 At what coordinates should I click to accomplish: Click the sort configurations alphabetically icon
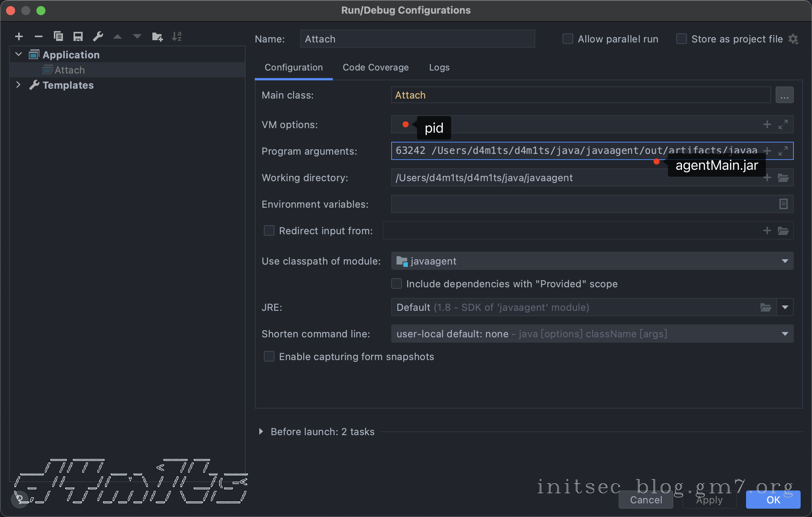(x=177, y=36)
